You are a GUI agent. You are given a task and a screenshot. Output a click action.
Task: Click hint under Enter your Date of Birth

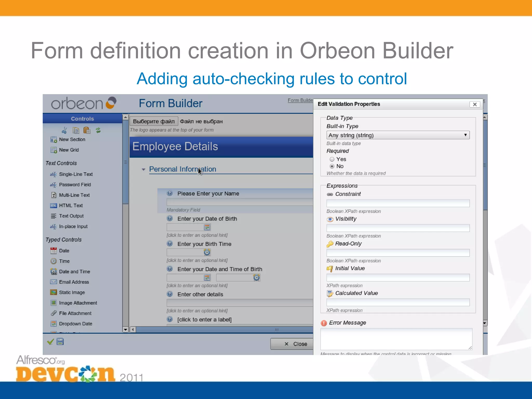point(197,235)
